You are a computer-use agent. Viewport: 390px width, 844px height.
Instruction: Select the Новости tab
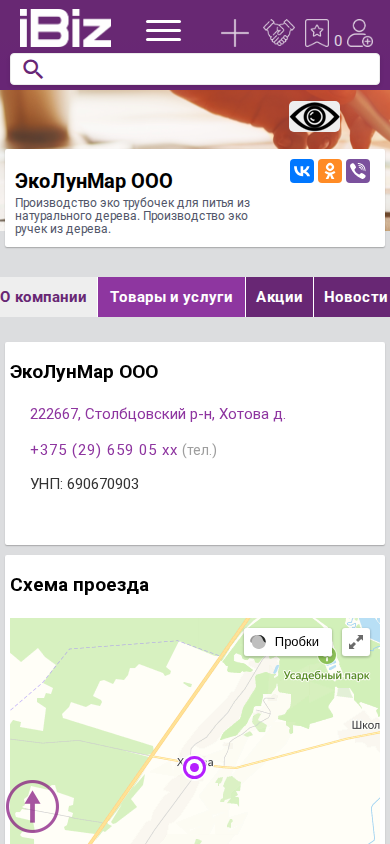coord(352,297)
